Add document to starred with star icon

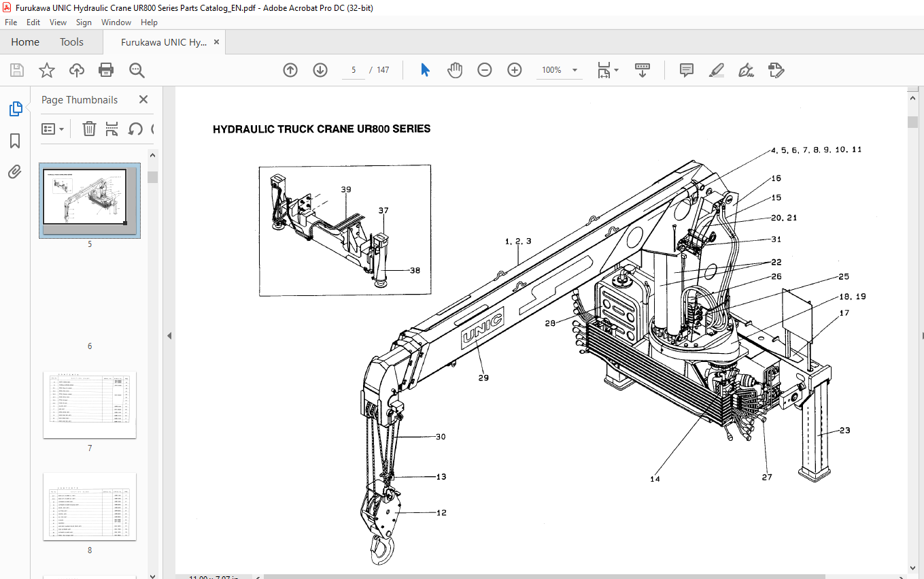click(x=46, y=70)
